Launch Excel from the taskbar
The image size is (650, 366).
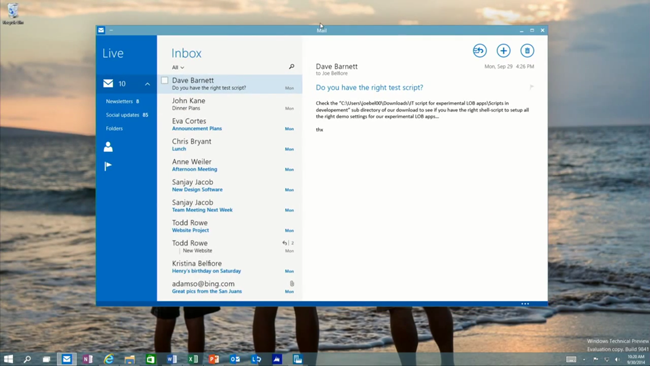[193, 359]
